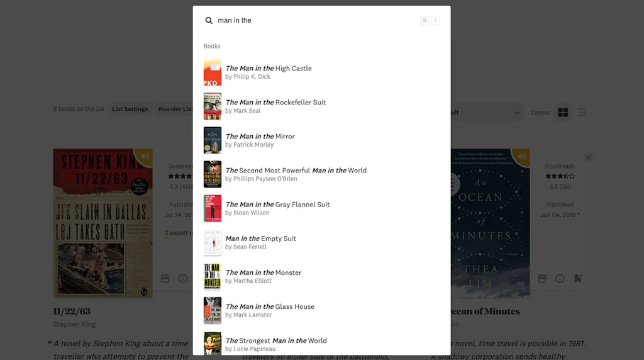Click The Man in the Mirror cover thumbnail
Viewport: 644px width, 360px height.
(x=213, y=140)
